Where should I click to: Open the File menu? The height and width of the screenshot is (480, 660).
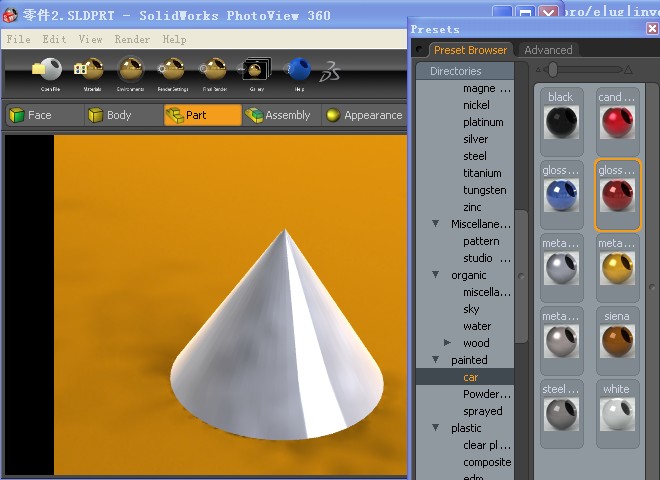coord(18,39)
